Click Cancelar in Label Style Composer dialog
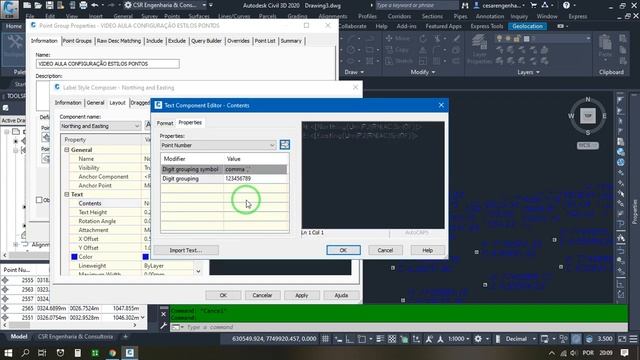This screenshot has width=640, height=360. (262, 295)
